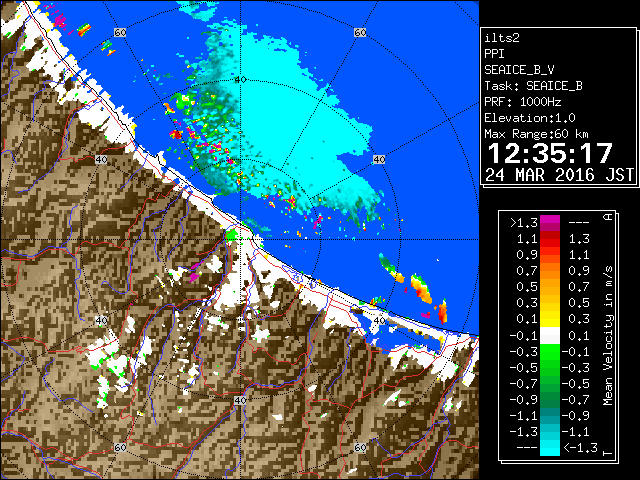Click the '40' label over sea northeast of center
Image resolution: width=640 pixels, height=480 pixels.
[x=379, y=159]
